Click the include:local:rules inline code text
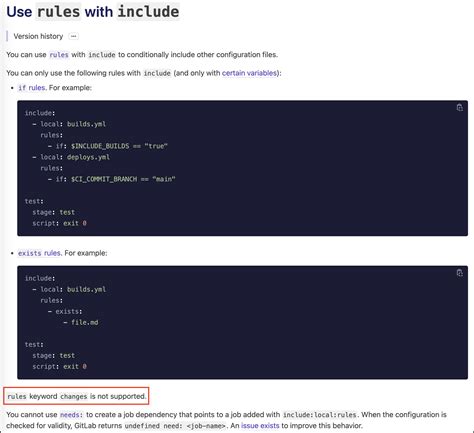This screenshot has width=474, height=433. (320, 415)
